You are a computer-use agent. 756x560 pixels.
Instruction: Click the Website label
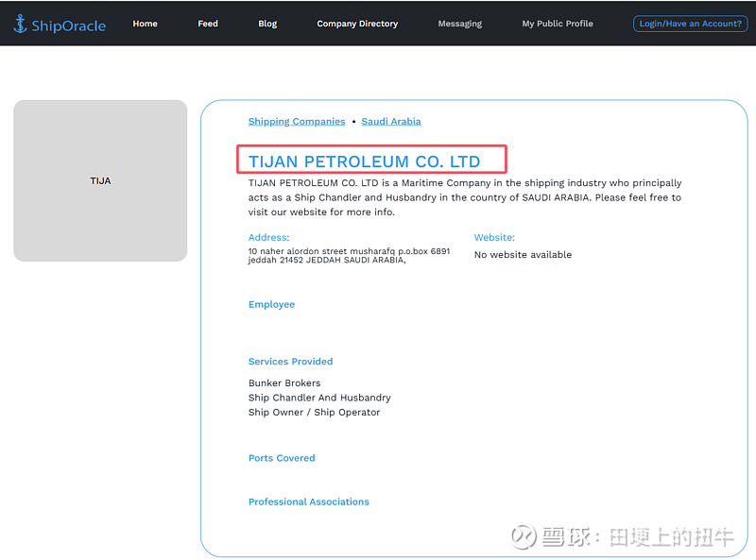(x=494, y=238)
